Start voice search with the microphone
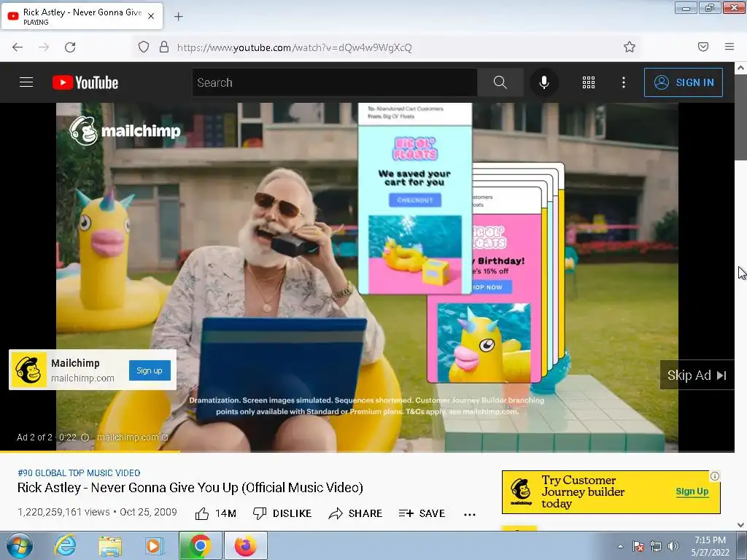This screenshot has width=747, height=560. coord(543,82)
